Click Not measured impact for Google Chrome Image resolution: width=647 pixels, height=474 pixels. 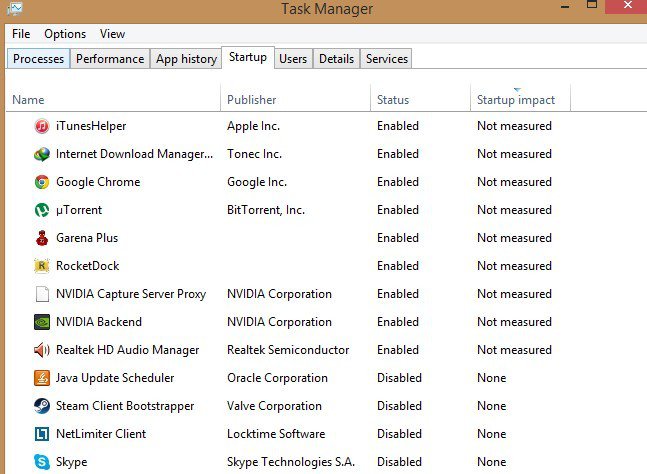[514, 182]
